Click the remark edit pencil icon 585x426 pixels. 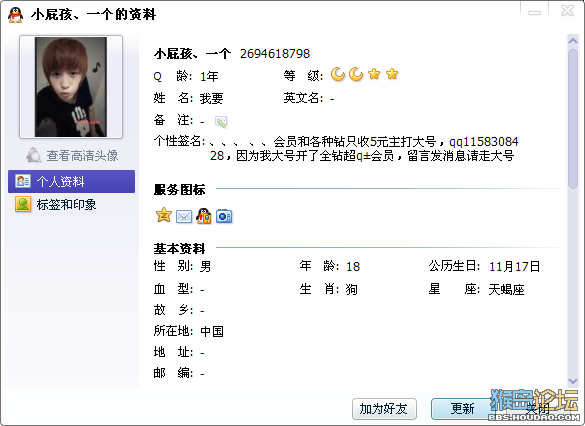tap(221, 122)
